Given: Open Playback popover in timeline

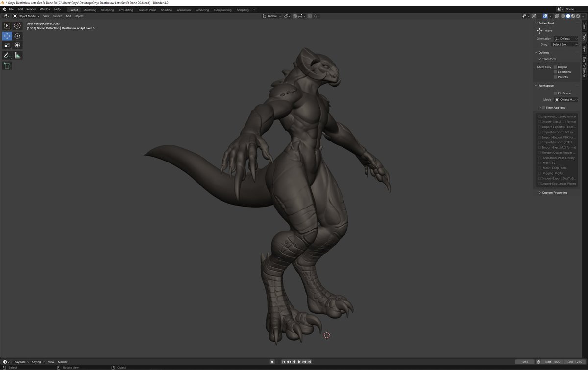Looking at the screenshot, I should 21,362.
